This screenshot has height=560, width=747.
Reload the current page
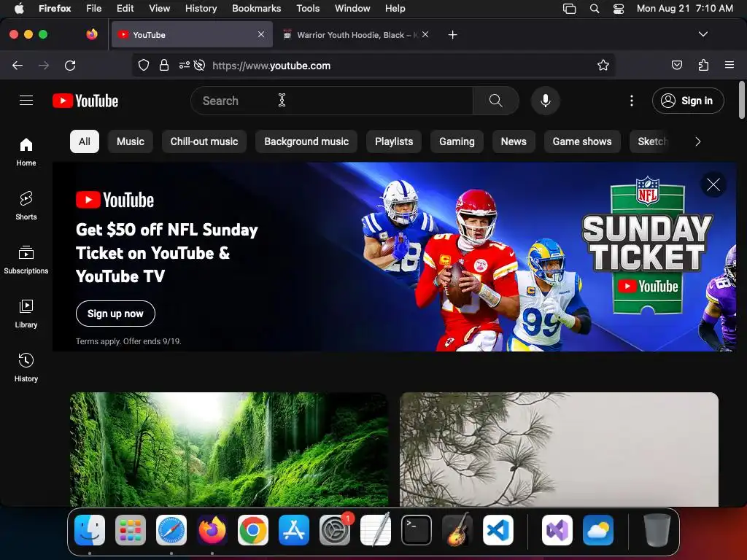[x=70, y=65]
